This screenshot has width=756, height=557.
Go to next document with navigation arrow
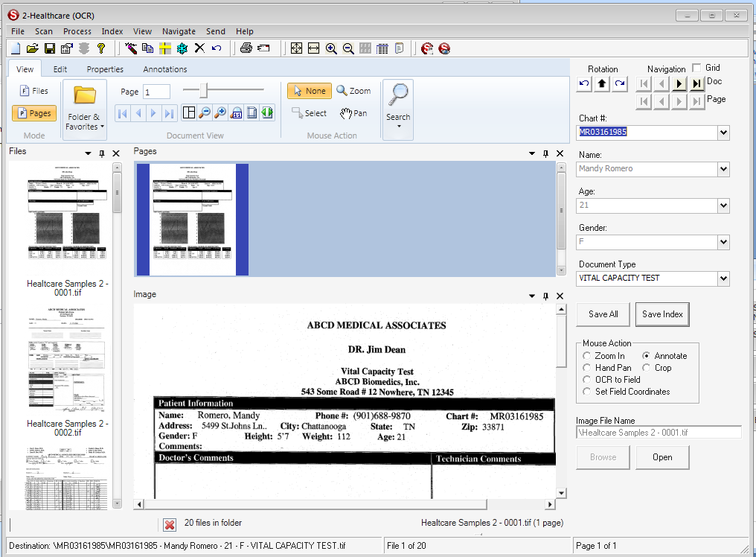point(679,83)
